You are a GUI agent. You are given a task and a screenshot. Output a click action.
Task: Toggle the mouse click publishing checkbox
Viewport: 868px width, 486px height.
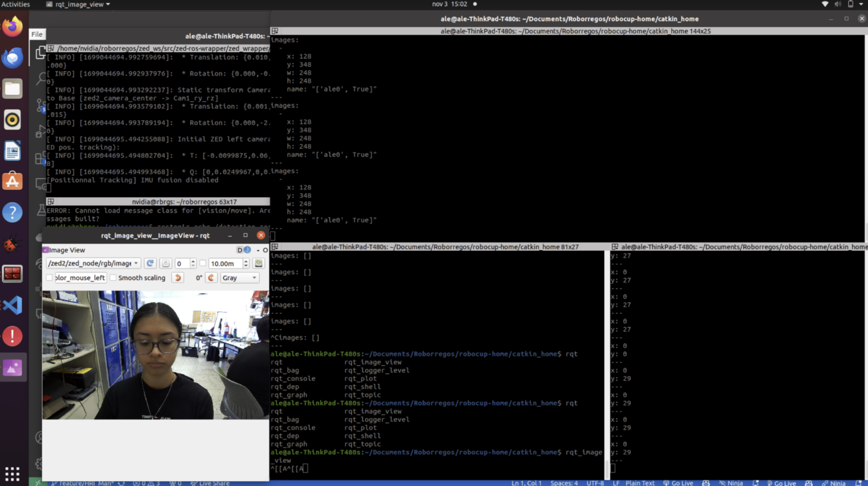pyautogui.click(x=50, y=278)
